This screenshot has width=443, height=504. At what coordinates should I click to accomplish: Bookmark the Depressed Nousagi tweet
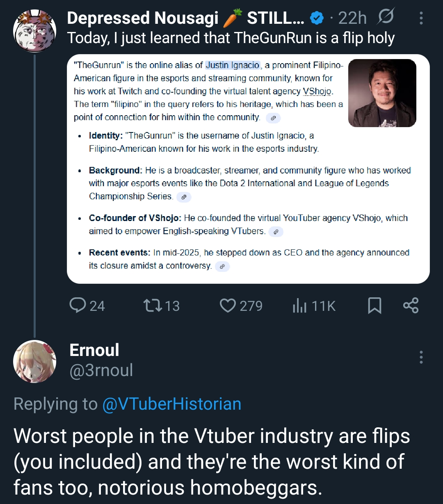(374, 306)
